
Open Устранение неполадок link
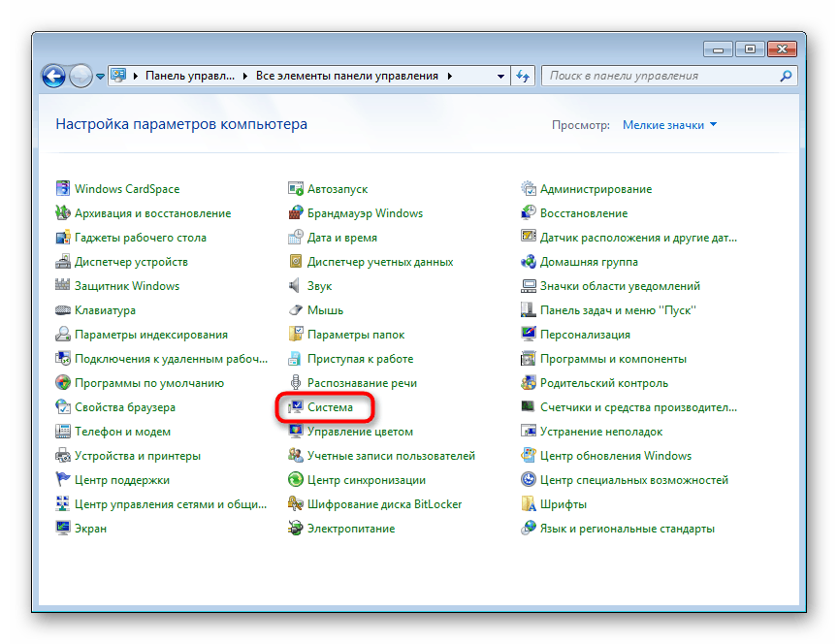[601, 432]
